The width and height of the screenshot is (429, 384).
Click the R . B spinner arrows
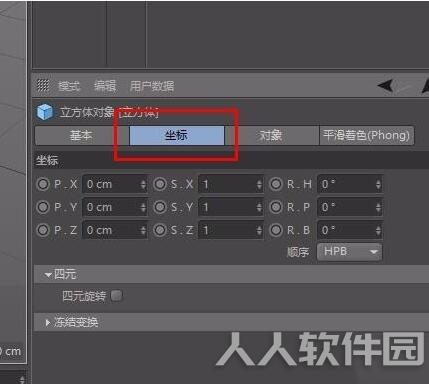pyautogui.click(x=379, y=230)
